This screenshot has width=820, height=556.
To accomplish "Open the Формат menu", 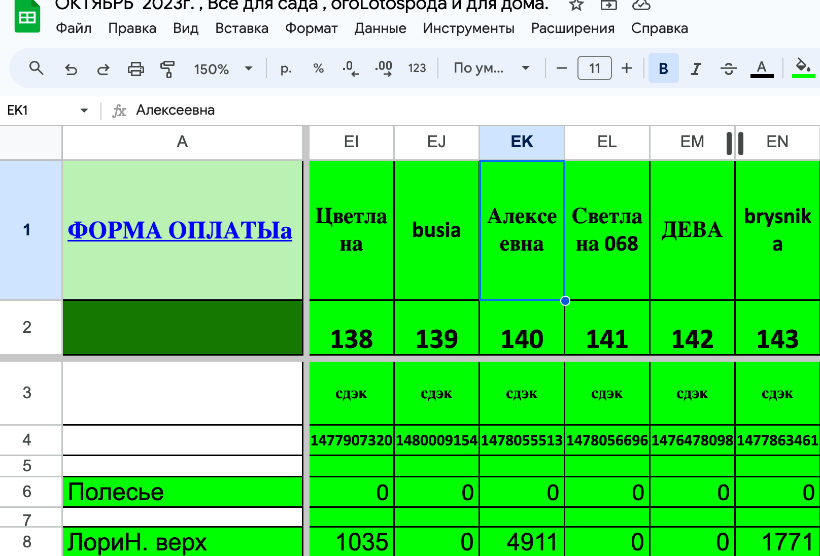I will click(x=311, y=28).
